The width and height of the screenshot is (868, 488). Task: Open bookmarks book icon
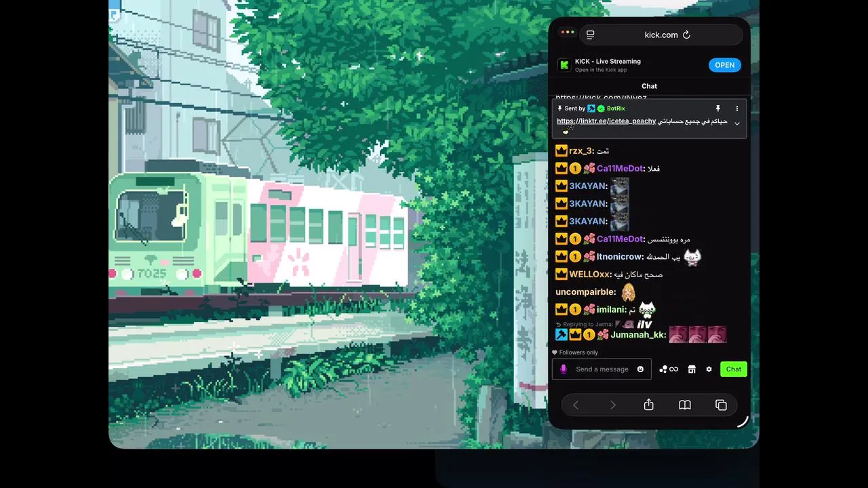click(685, 405)
